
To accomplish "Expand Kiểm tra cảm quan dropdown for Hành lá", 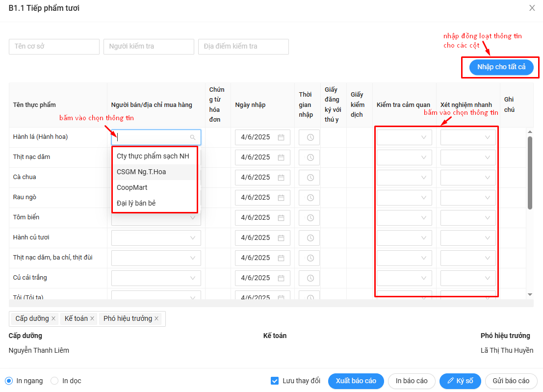I will click(x=404, y=137).
